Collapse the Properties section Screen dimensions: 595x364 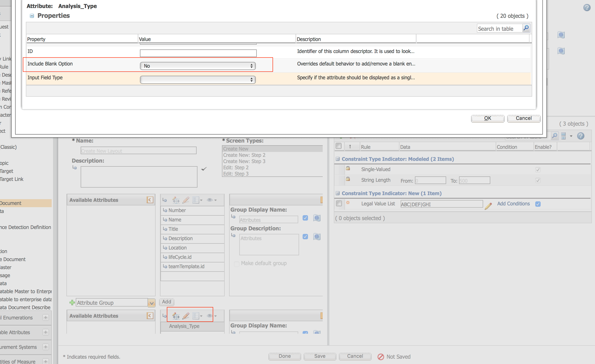(x=32, y=16)
